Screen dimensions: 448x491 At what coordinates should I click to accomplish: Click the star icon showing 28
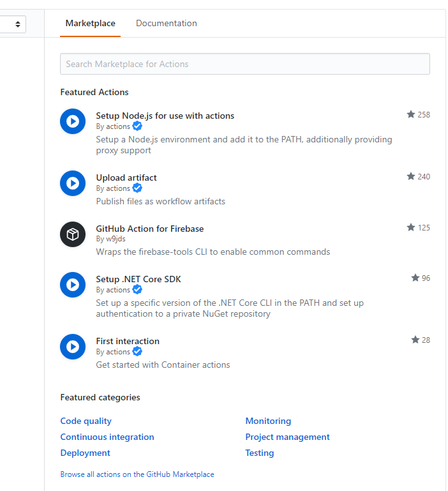415,340
